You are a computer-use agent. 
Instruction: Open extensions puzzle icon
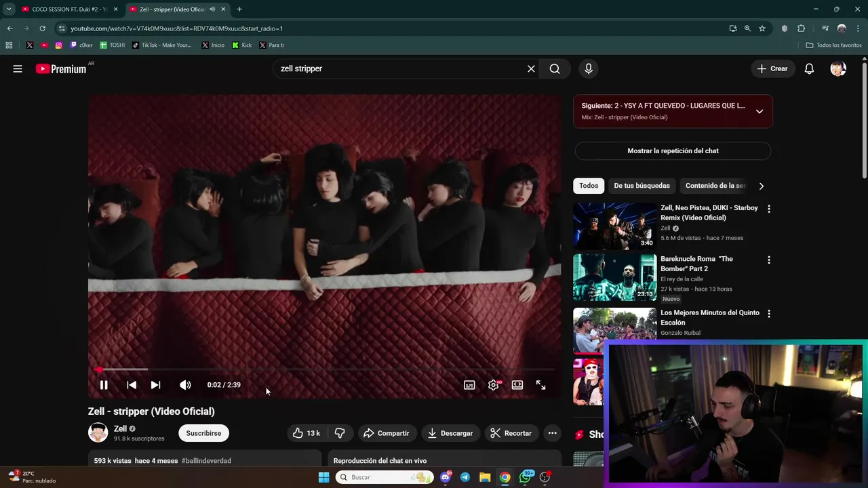pyautogui.click(x=802, y=28)
